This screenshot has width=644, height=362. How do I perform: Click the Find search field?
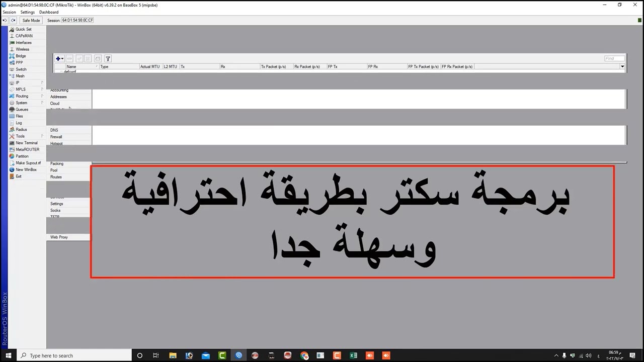[x=614, y=58]
